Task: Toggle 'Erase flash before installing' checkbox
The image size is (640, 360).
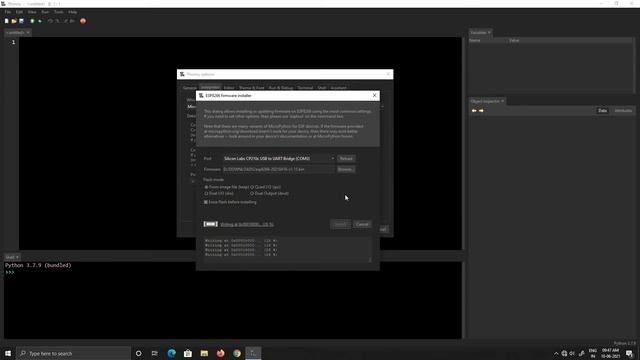Action: click(230, 202)
